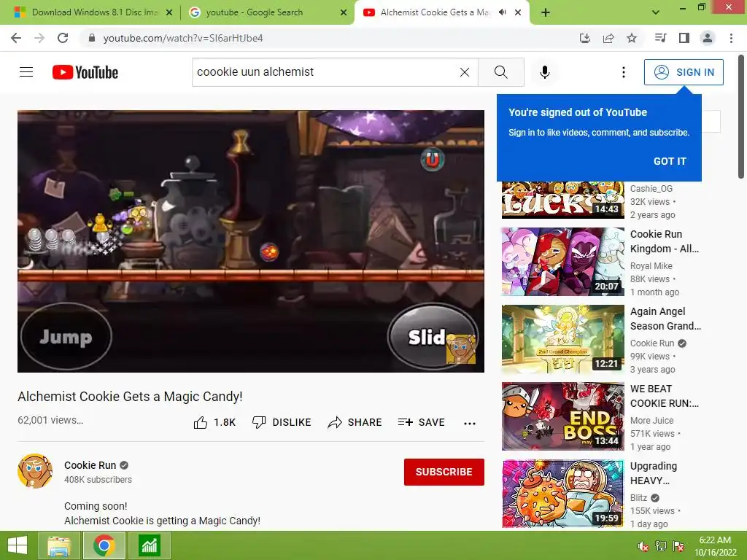Open more actions ellipsis below video
The height and width of the screenshot is (560, 747).
pos(470,424)
